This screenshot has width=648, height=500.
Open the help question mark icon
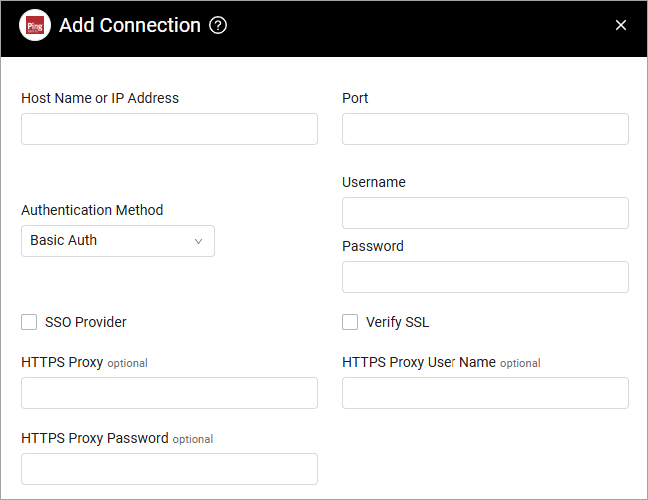point(218,25)
